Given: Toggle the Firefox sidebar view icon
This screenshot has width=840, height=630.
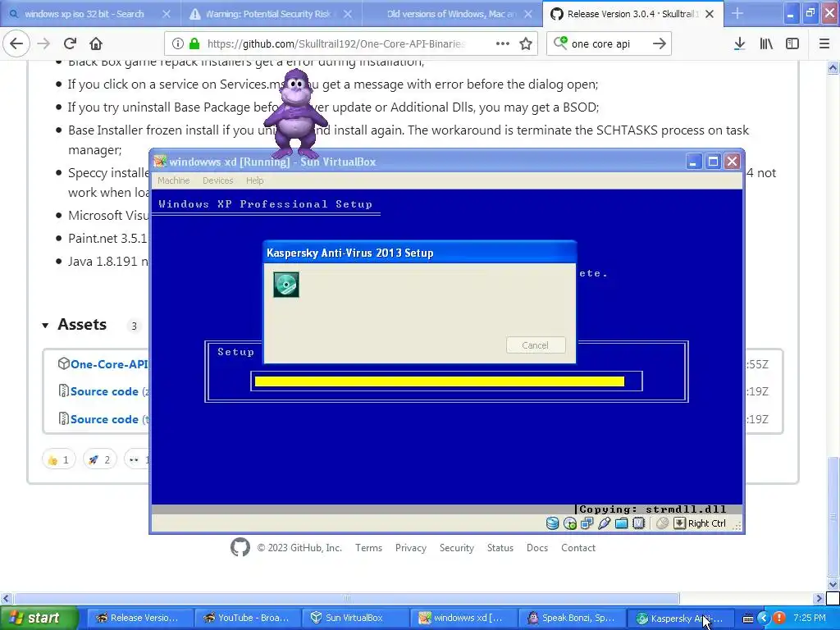Looking at the screenshot, I should tap(792, 43).
